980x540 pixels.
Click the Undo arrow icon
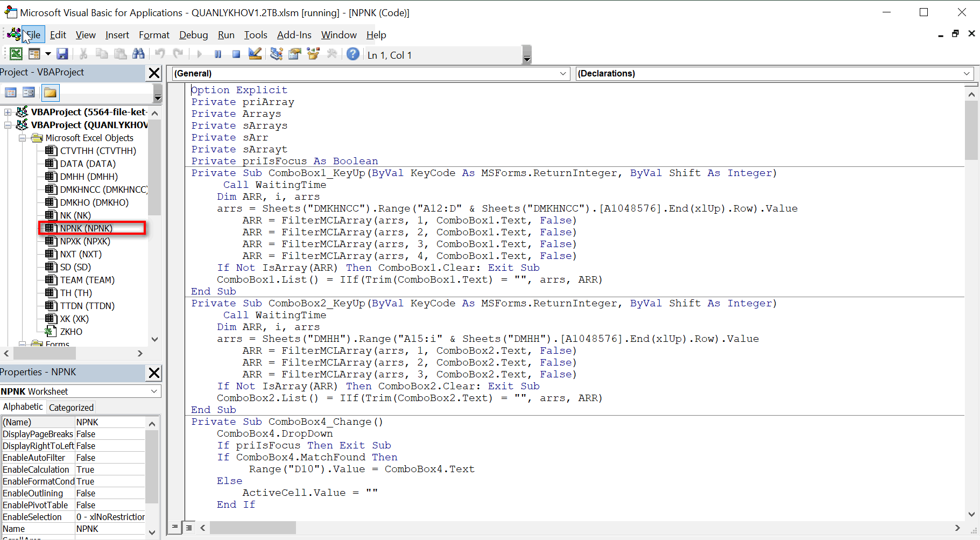click(x=160, y=54)
